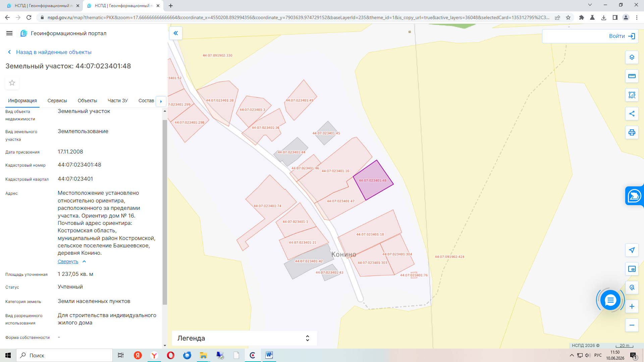Screen dimensions: 644x362
Task: Zoom out on the map with minus
Action: pos(632,325)
